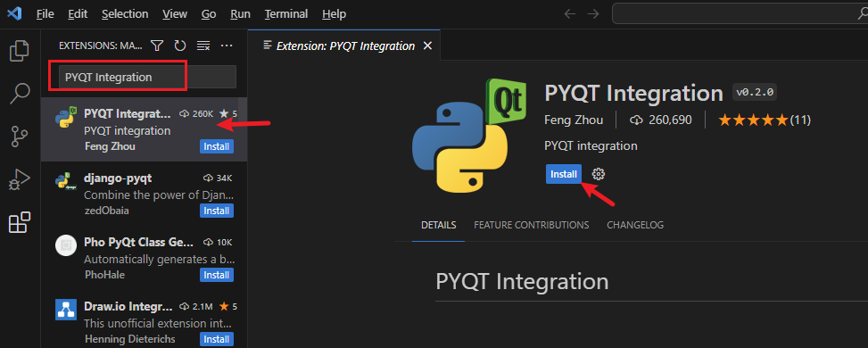
Task: Click the command center search box
Action: pyautogui.click(x=740, y=14)
